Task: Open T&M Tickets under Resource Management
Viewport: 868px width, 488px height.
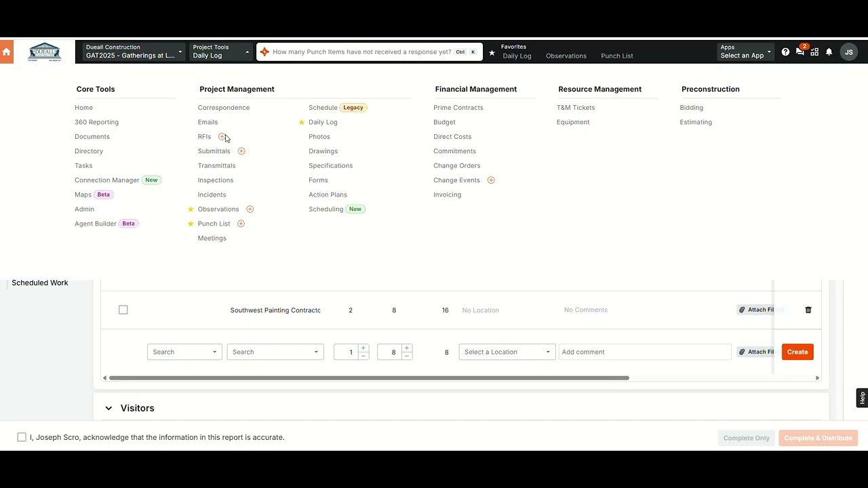Action: 576,108
